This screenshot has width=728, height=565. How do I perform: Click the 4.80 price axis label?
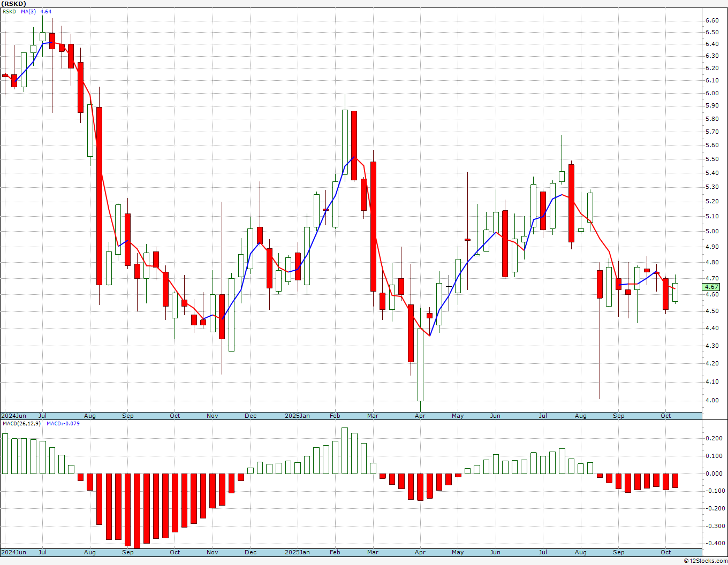tap(712, 262)
